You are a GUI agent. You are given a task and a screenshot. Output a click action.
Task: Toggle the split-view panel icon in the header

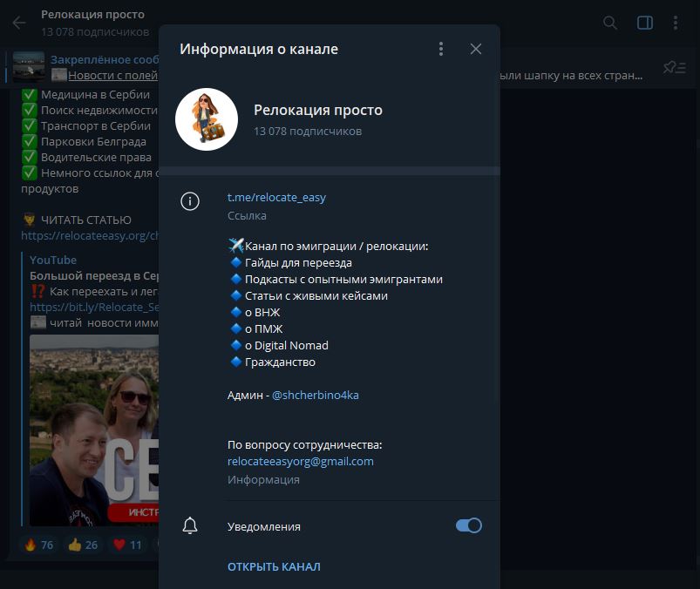644,24
